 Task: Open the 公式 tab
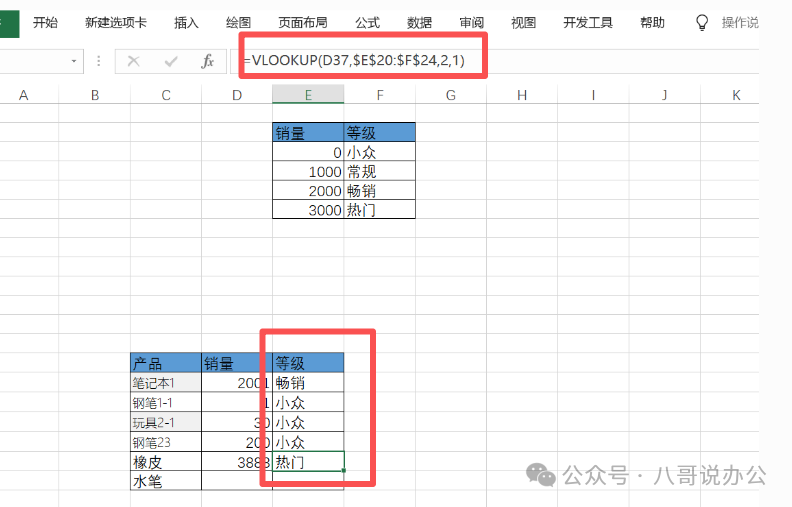coord(367,23)
